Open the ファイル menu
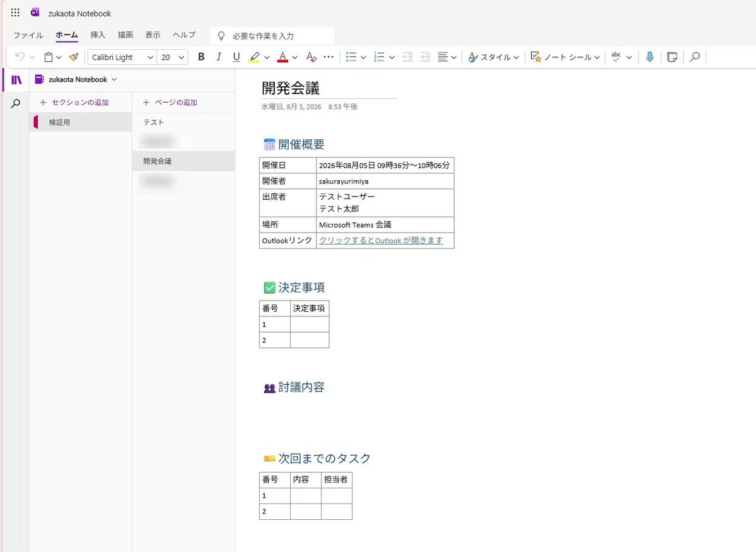The width and height of the screenshot is (756, 552). coord(28,35)
